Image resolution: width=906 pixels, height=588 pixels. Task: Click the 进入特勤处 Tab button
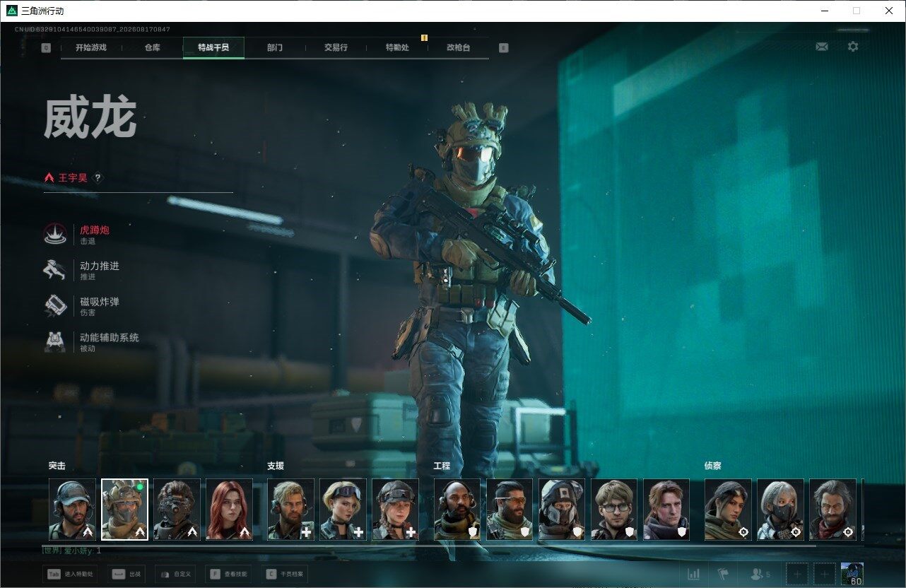tap(70, 574)
